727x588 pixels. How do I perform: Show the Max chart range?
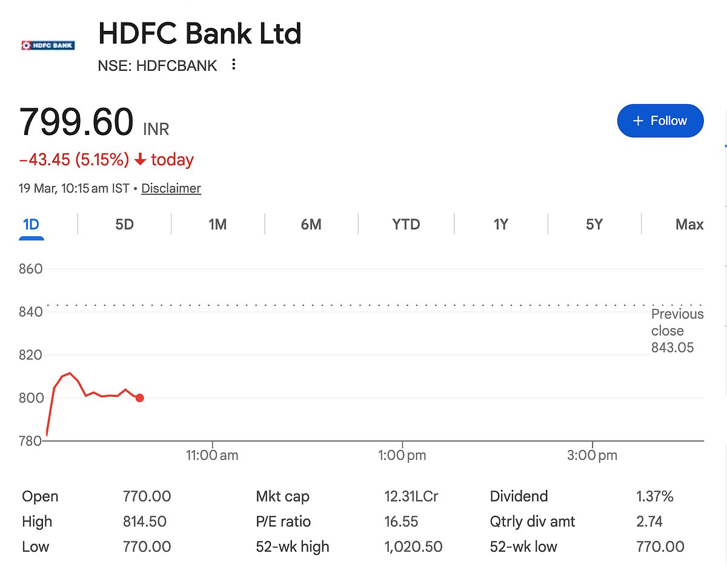click(x=689, y=225)
